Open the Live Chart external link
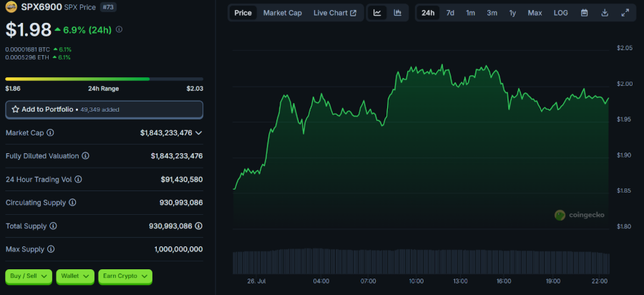The image size is (644, 295). pyautogui.click(x=334, y=13)
